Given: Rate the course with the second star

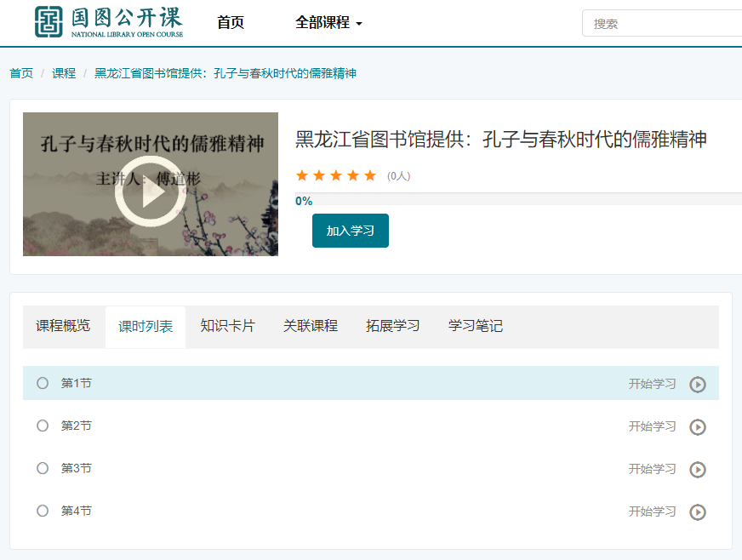Looking at the screenshot, I should tap(319, 175).
